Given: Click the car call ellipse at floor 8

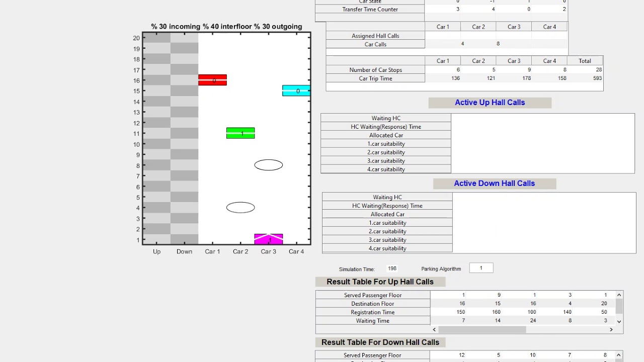Looking at the screenshot, I should 269,165.
